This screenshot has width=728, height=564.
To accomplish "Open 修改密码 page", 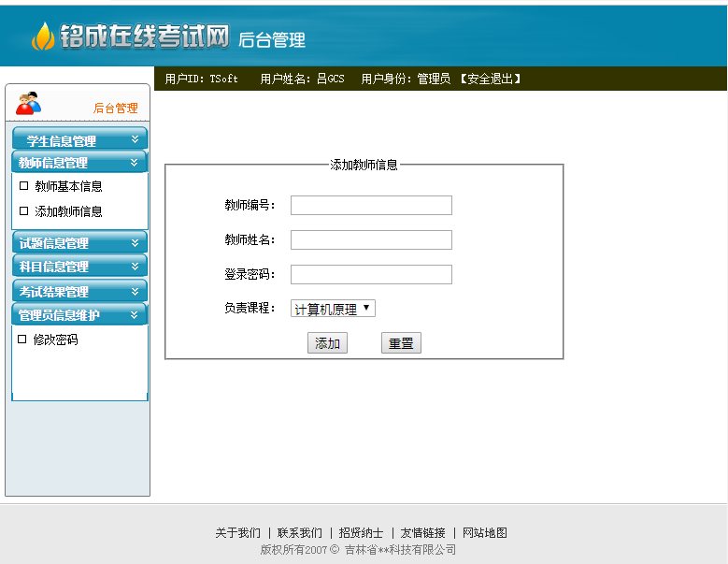I will click(55, 340).
